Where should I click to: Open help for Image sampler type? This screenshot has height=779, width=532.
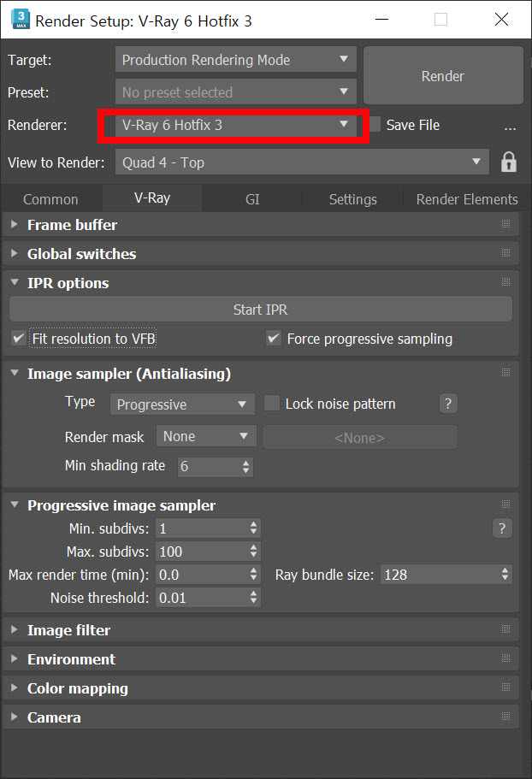click(448, 404)
